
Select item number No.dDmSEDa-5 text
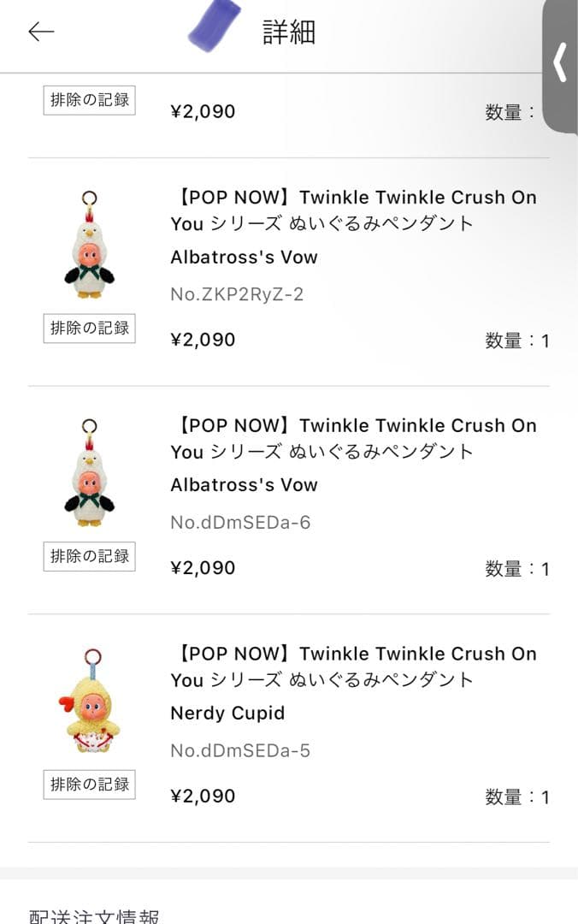click(x=240, y=750)
